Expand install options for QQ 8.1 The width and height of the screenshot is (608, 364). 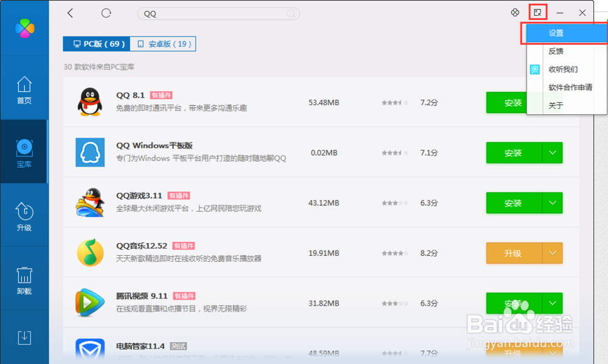(x=552, y=102)
